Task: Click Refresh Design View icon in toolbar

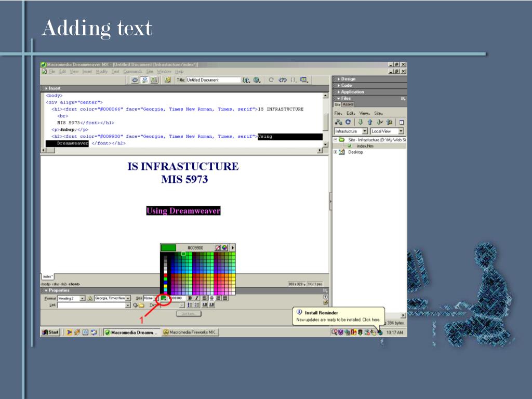Action: tap(271, 80)
